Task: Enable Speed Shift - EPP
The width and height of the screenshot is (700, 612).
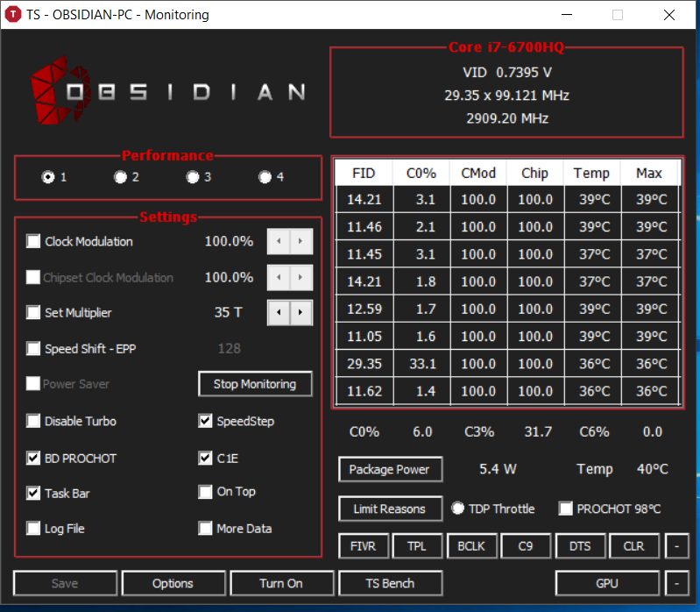Action: (33, 348)
